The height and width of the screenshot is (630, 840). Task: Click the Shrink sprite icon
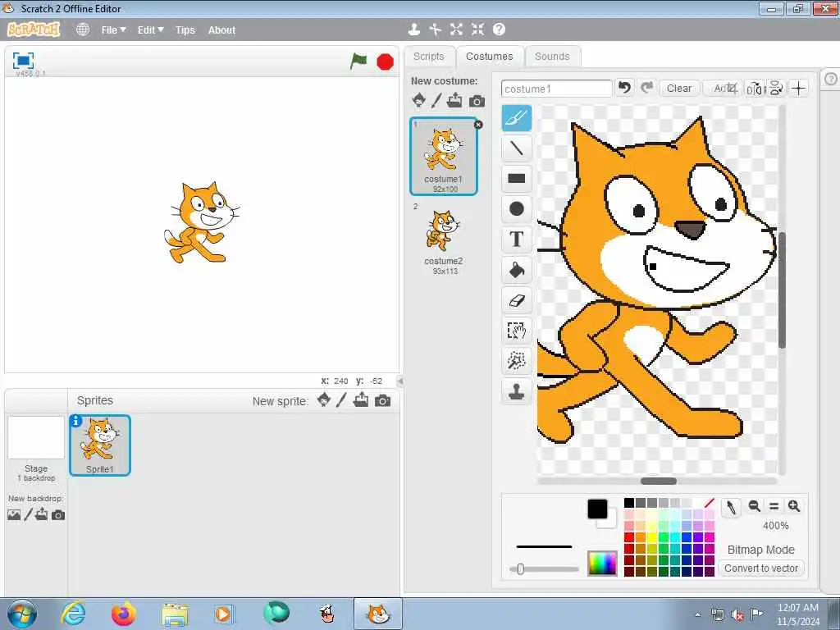477,30
